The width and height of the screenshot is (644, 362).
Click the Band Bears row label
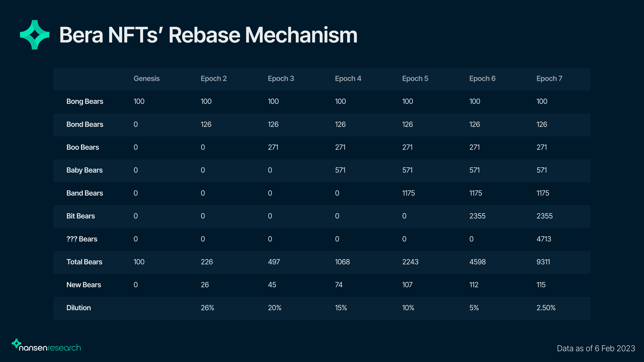point(85,193)
